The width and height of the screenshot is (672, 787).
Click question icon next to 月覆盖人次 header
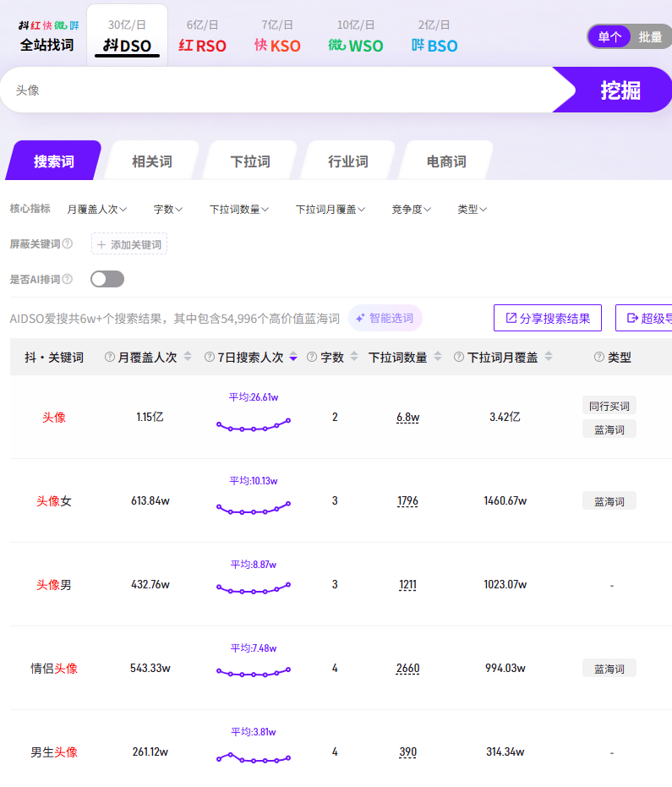pos(109,358)
